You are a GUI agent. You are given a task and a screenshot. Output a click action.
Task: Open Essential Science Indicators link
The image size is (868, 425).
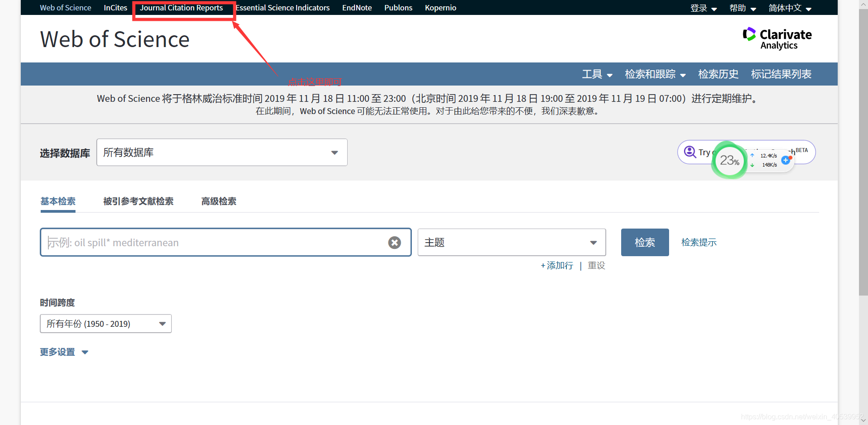[x=283, y=8]
